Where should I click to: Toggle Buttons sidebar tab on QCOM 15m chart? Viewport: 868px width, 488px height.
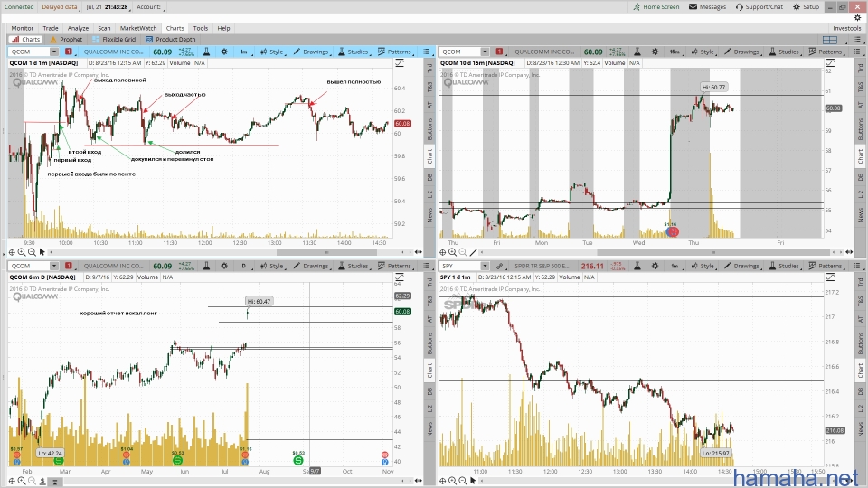tap(860, 129)
